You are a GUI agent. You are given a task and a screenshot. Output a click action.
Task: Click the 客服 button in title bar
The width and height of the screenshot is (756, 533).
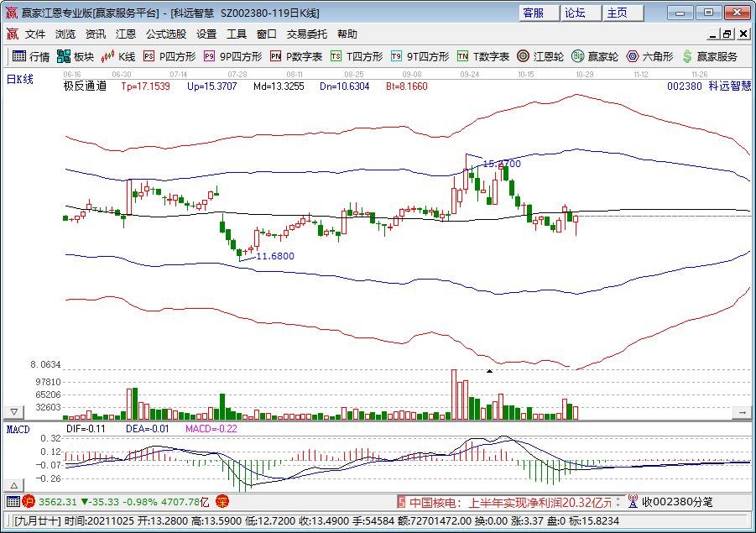534,13
